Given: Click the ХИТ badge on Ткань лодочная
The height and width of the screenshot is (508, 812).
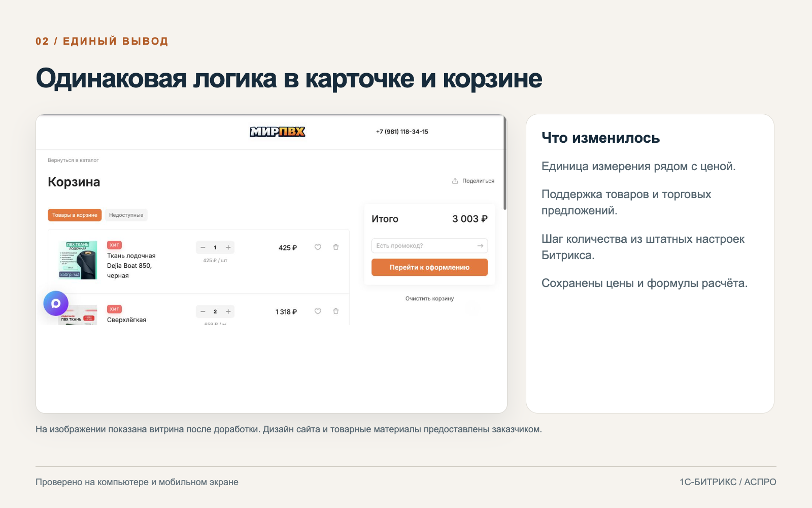Looking at the screenshot, I should [x=115, y=245].
